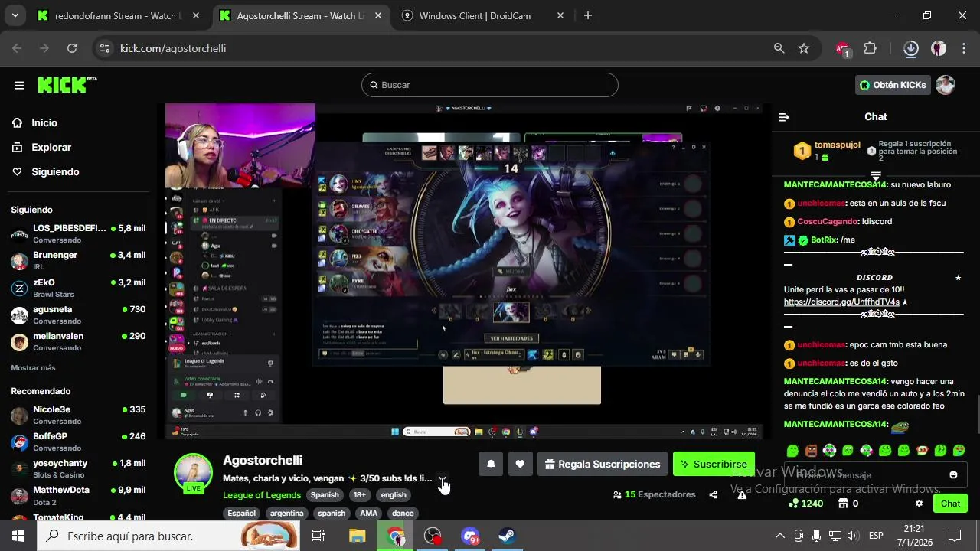Select the dance tag
Screen dimensions: 980x551
403,514
